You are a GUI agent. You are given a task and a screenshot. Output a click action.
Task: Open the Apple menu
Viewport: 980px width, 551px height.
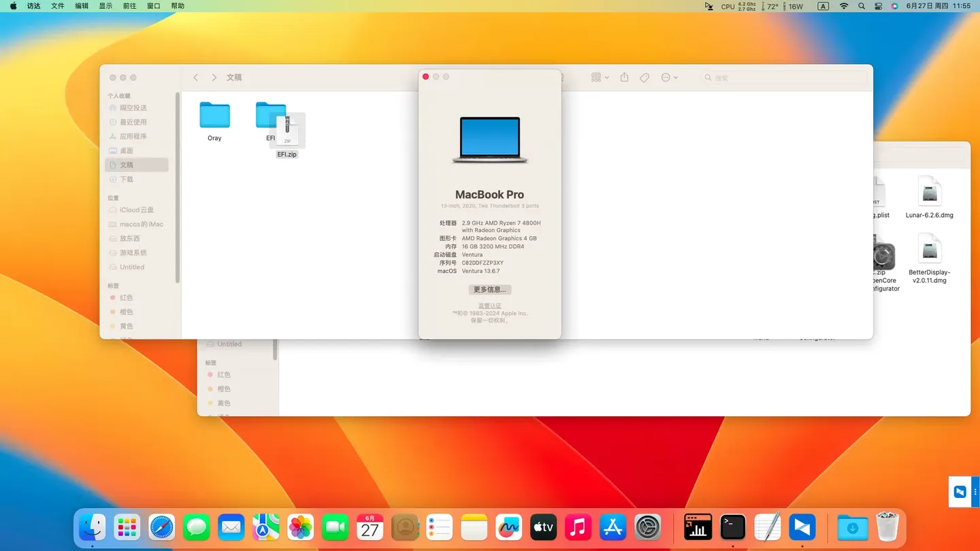(x=13, y=6)
